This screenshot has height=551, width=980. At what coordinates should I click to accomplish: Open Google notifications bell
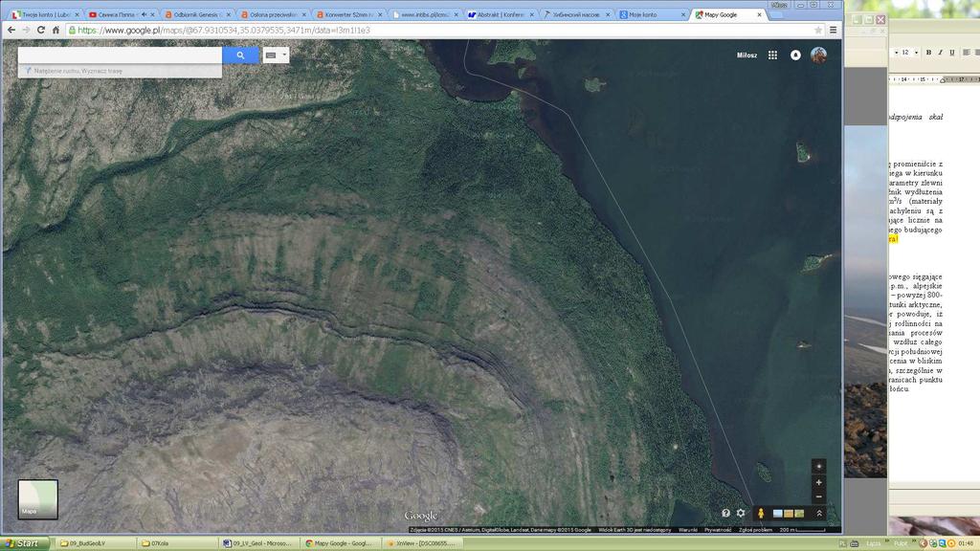[x=795, y=55]
